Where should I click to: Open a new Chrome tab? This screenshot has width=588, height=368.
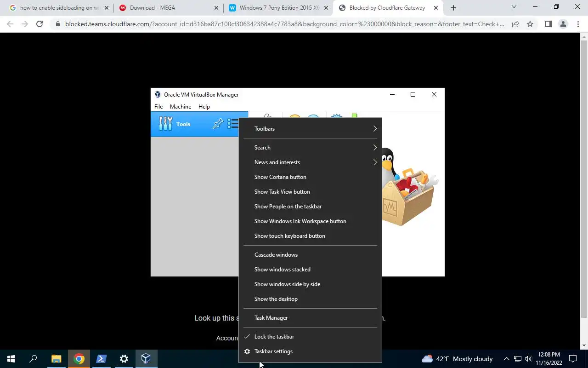[x=453, y=7]
